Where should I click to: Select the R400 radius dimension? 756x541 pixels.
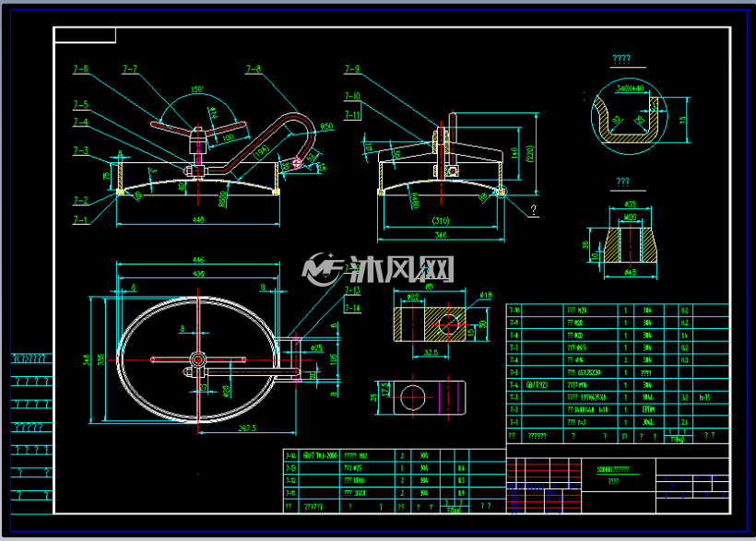click(415, 201)
